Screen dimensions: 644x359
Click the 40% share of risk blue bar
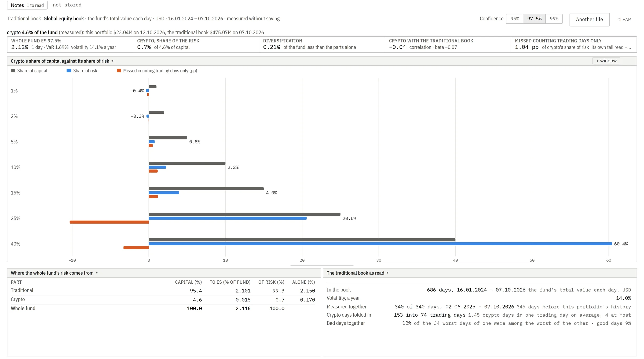coord(380,244)
